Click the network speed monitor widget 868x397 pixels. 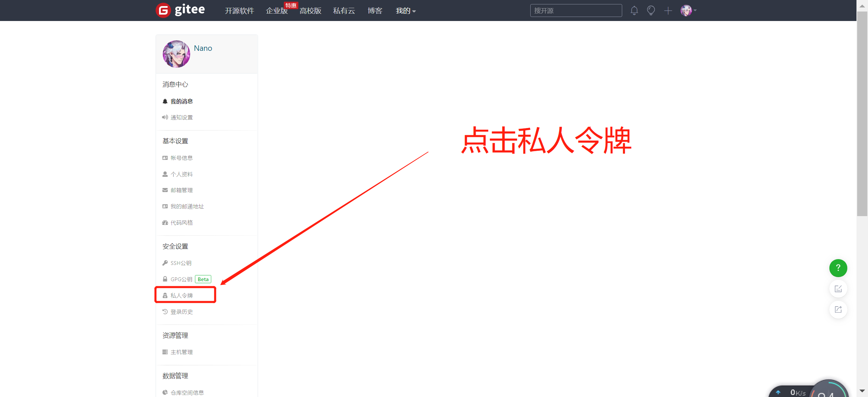click(809, 389)
